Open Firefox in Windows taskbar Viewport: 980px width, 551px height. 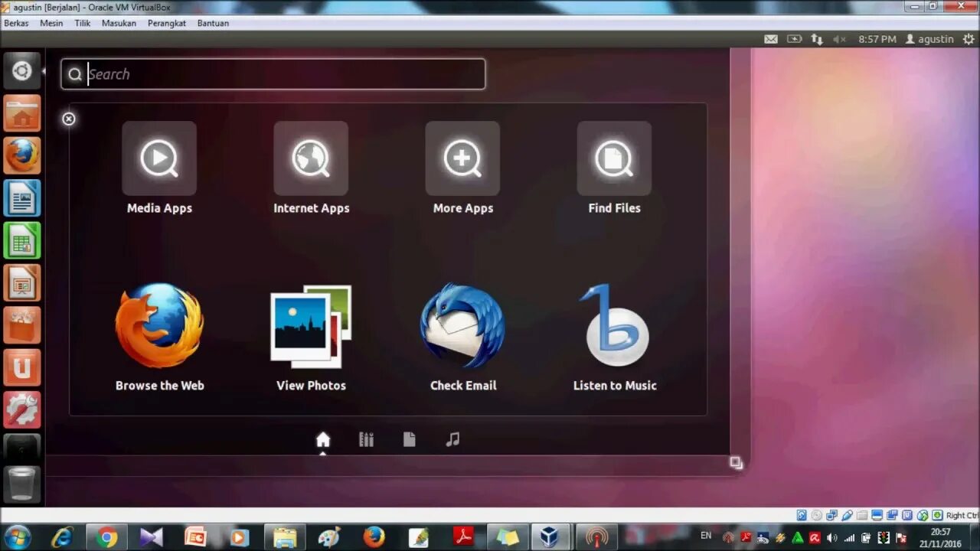click(374, 537)
